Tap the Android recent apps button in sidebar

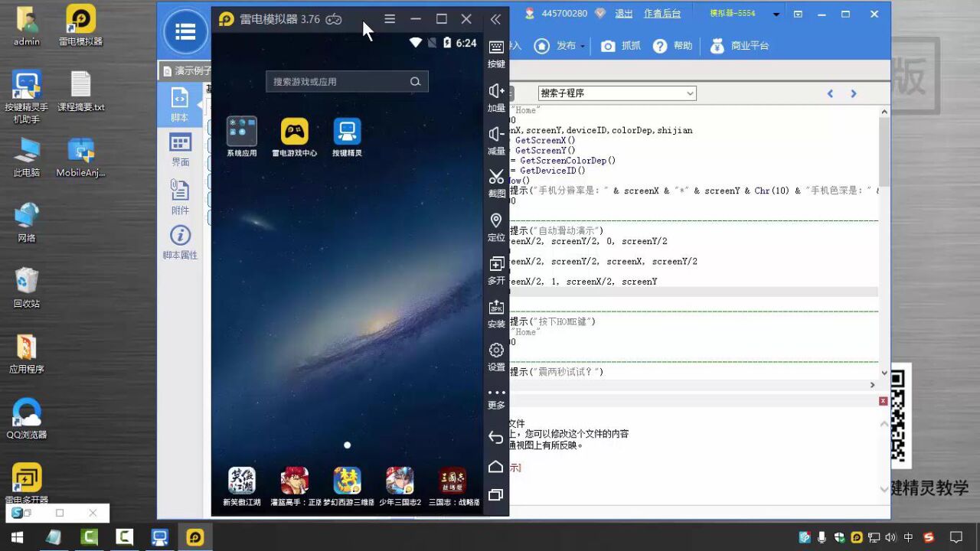(x=496, y=495)
